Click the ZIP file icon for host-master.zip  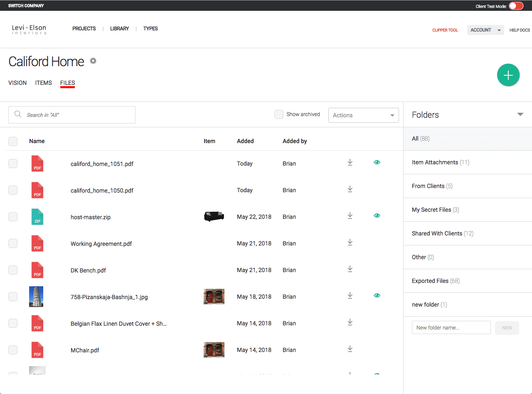click(x=37, y=217)
